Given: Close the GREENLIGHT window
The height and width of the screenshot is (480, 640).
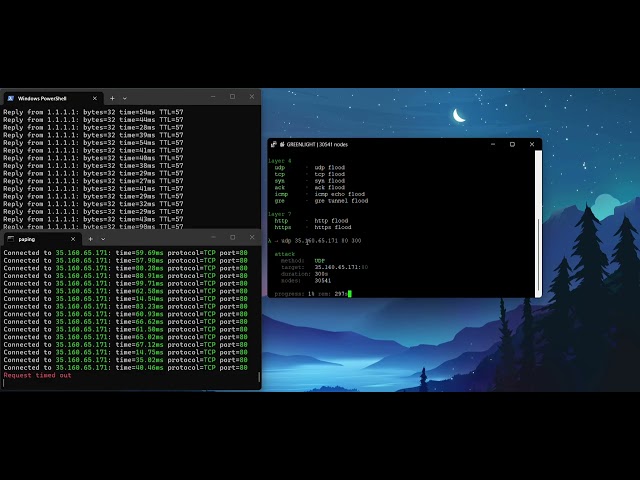Looking at the screenshot, I should (x=532, y=144).
